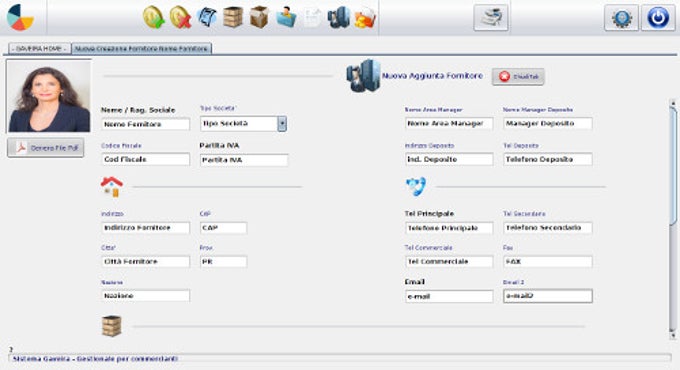Click the e-mail input field
Image resolution: width=680 pixels, height=370 pixels.
tap(449, 297)
